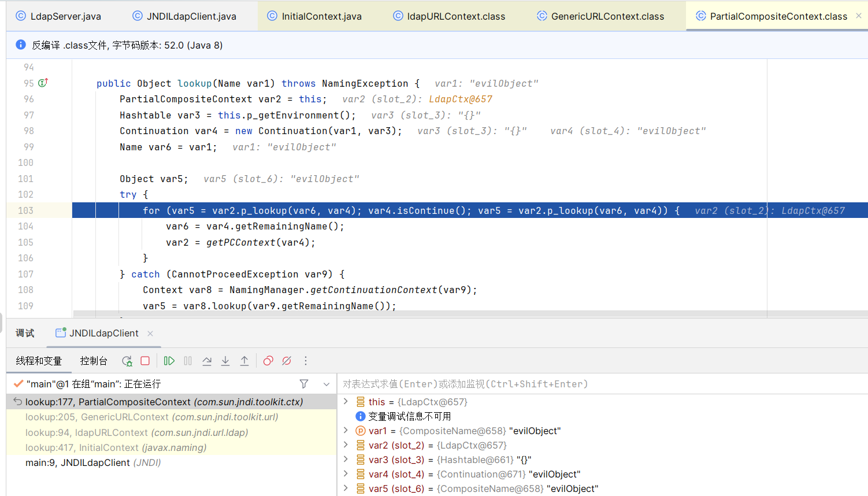Image resolution: width=868 pixels, height=496 pixels.
Task: Expand var3 (slot_3) Hashtable node
Action: tap(346, 459)
